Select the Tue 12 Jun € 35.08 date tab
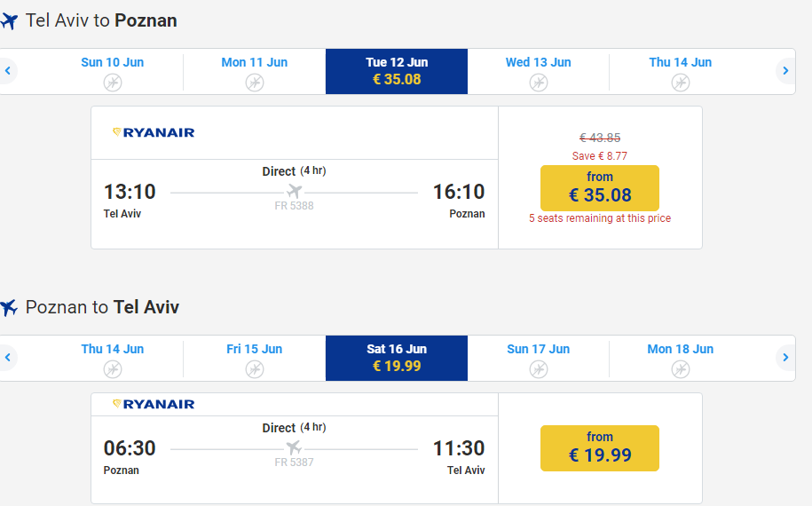 397,72
